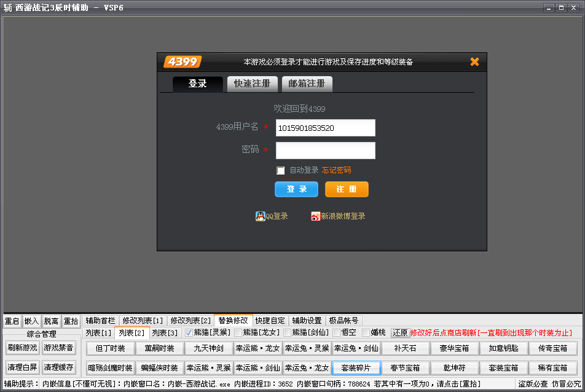Click the 传奇宝箱 button
This screenshot has width=585, height=392.
click(x=553, y=348)
